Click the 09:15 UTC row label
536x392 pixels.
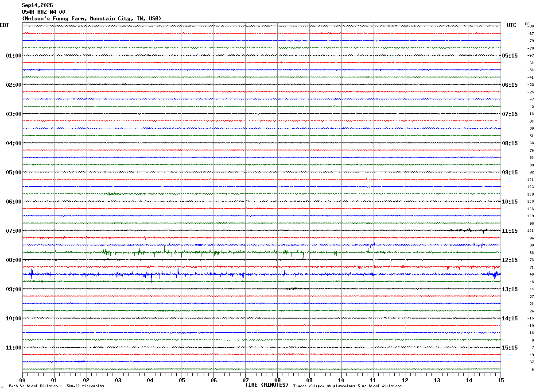pyautogui.click(x=509, y=173)
